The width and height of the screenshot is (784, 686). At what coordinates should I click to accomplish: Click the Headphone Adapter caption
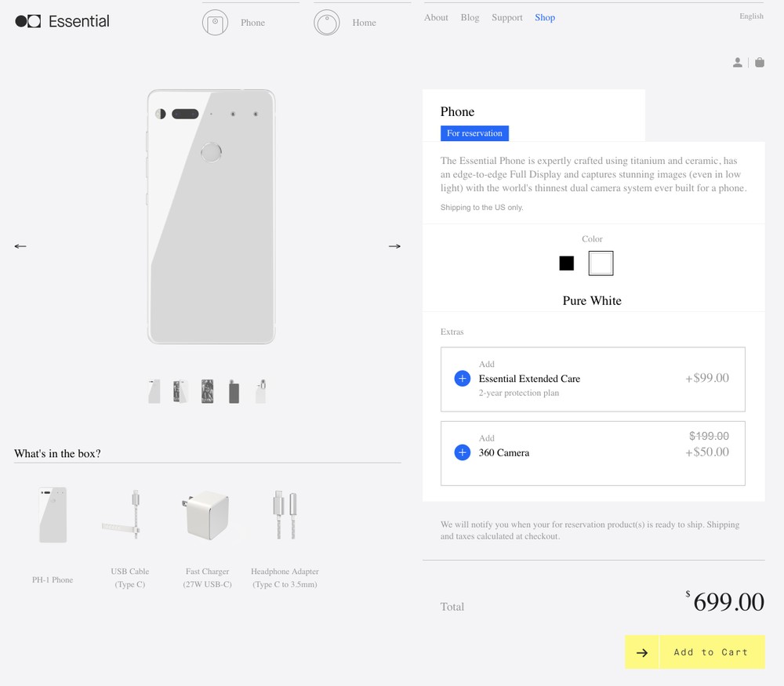(x=285, y=578)
